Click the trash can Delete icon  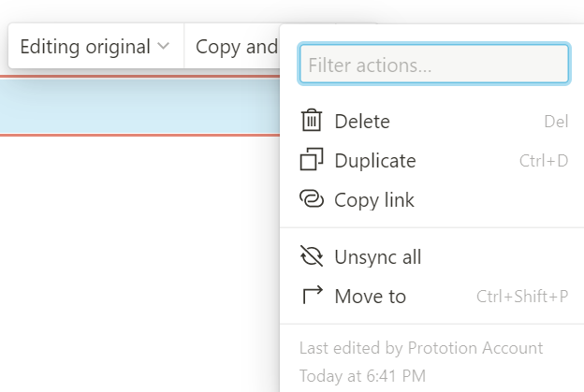(312, 121)
